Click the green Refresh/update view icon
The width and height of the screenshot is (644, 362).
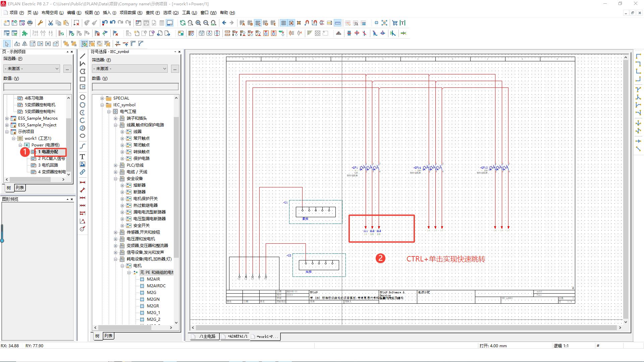point(182,23)
